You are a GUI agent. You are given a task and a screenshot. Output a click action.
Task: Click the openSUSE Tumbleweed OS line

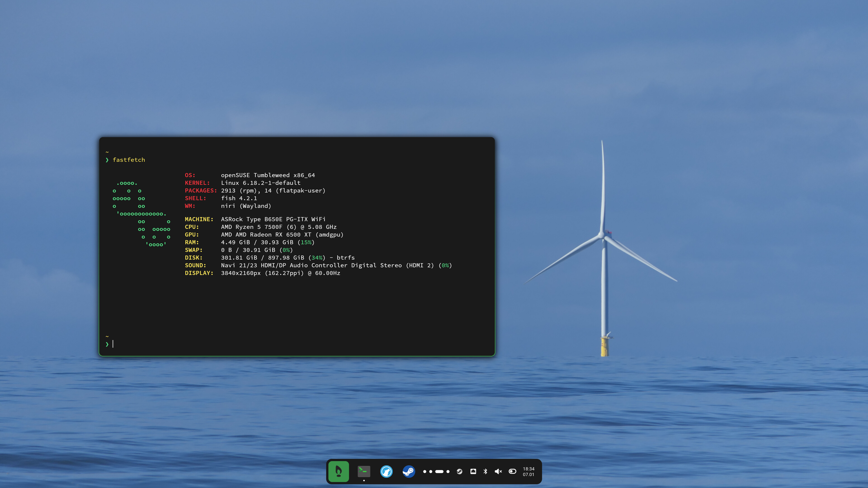pyautogui.click(x=268, y=175)
